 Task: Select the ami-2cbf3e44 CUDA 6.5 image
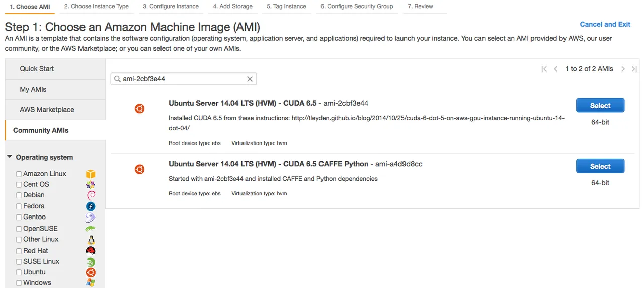click(x=600, y=106)
